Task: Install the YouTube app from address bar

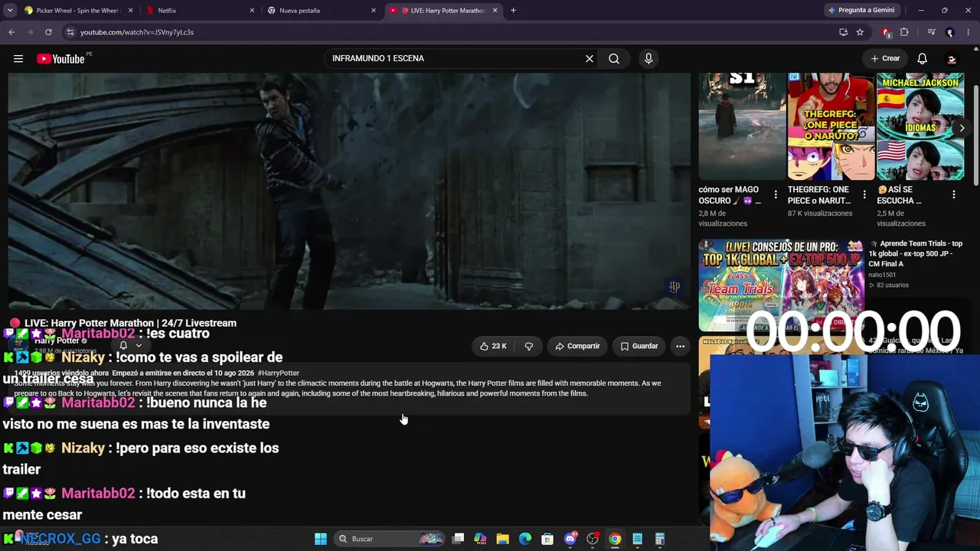Action: (843, 32)
